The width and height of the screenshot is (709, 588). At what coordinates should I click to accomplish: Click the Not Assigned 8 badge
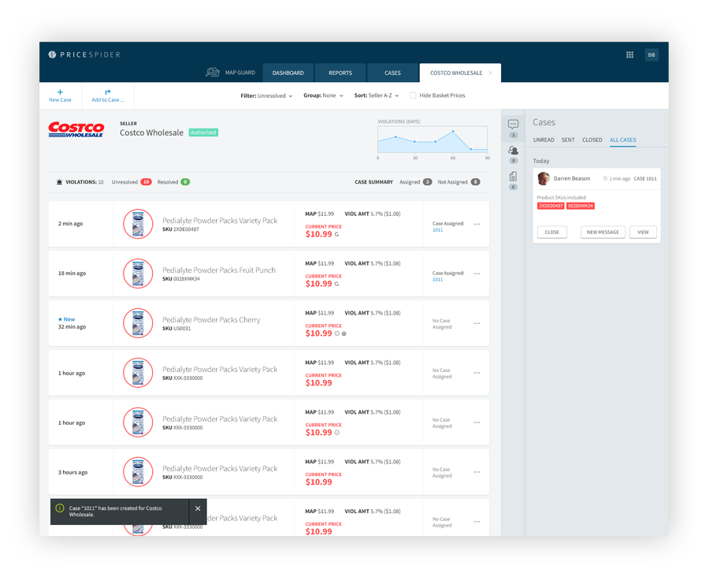tap(475, 182)
